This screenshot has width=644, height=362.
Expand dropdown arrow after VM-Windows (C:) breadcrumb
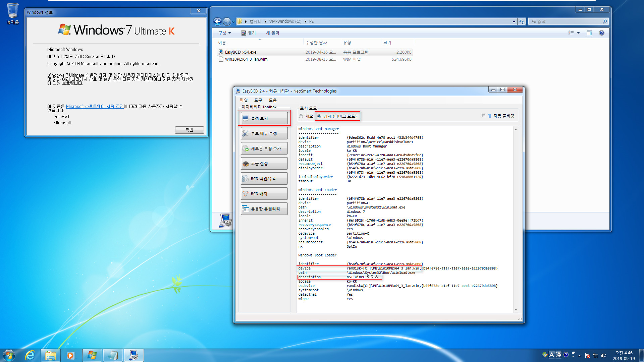click(x=306, y=21)
